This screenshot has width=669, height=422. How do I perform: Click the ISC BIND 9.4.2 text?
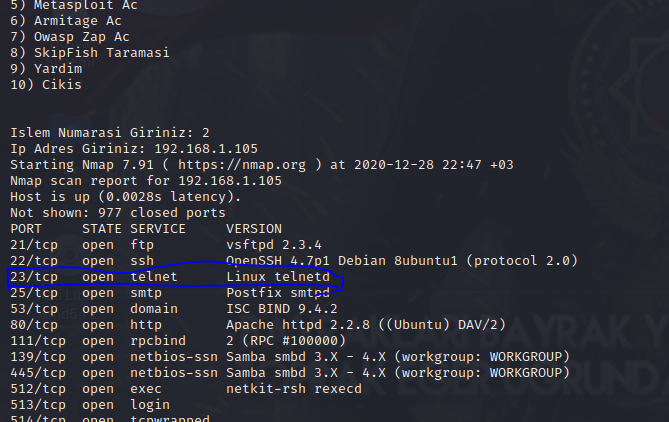pos(282,309)
